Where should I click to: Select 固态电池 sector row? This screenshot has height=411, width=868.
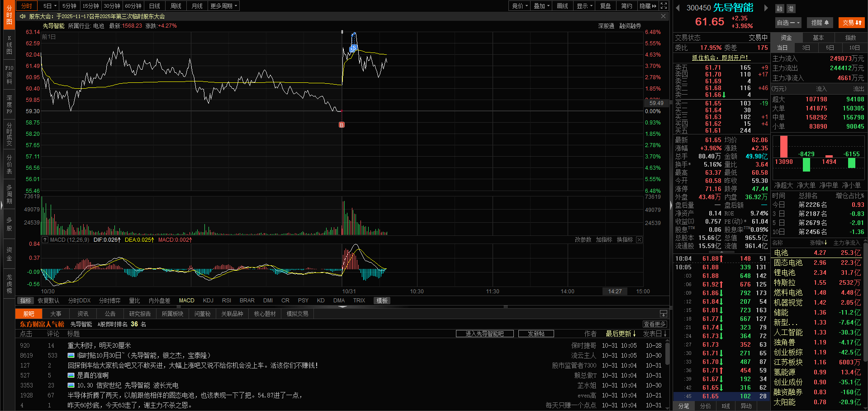(818, 263)
